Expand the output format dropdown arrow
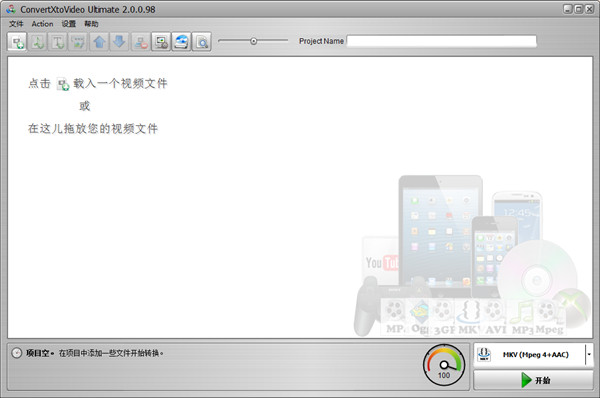The image size is (600, 398). (589, 354)
